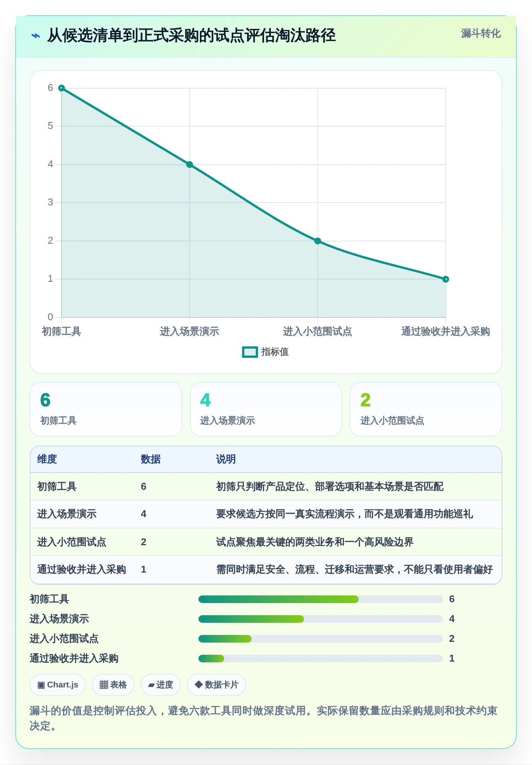This screenshot has width=532, height=765.
Task: Click the 维度 column header
Action: (47, 459)
